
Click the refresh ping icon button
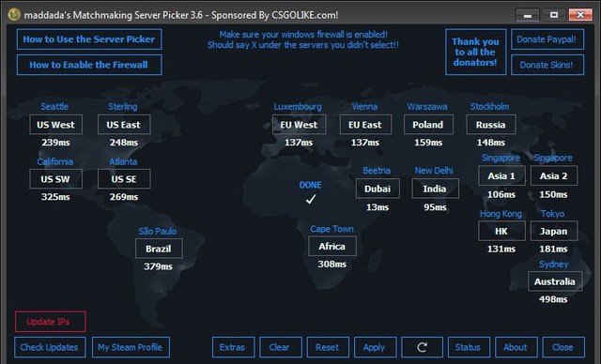(422, 347)
